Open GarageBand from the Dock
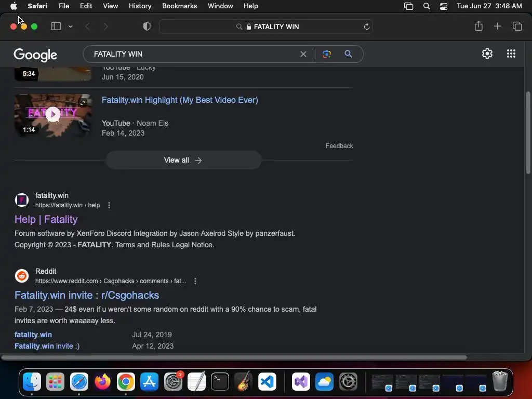 pyautogui.click(x=243, y=382)
